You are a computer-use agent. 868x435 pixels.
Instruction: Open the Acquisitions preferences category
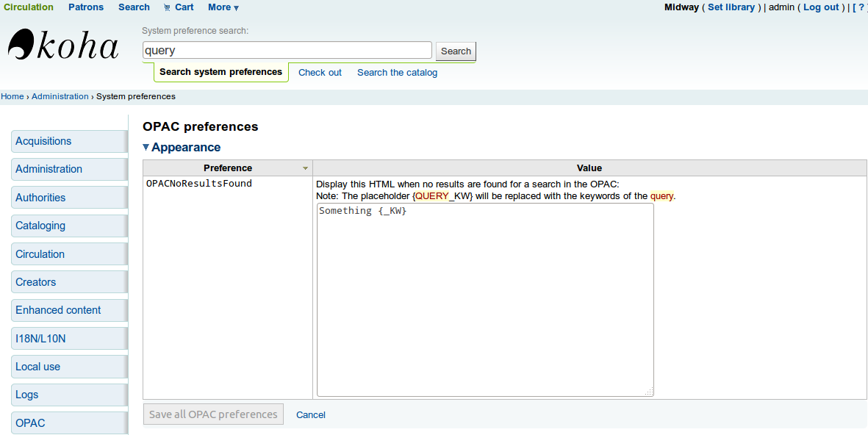pyautogui.click(x=43, y=141)
